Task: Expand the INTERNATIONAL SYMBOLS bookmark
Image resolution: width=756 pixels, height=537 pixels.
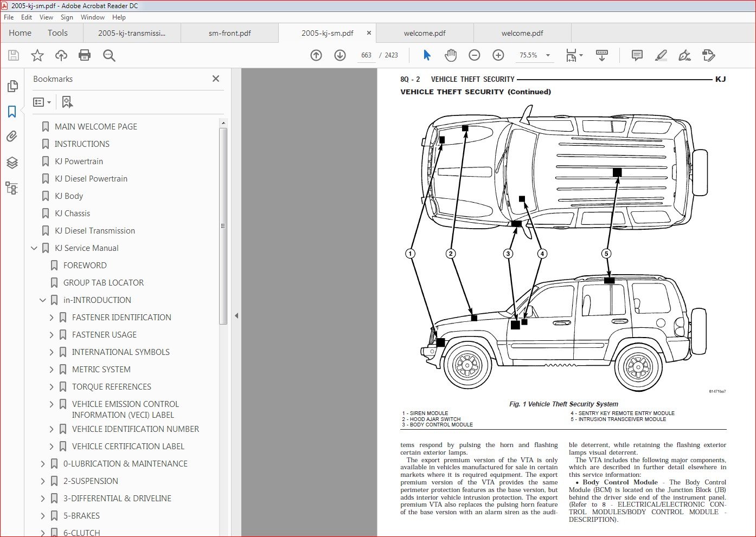Action: (x=52, y=352)
